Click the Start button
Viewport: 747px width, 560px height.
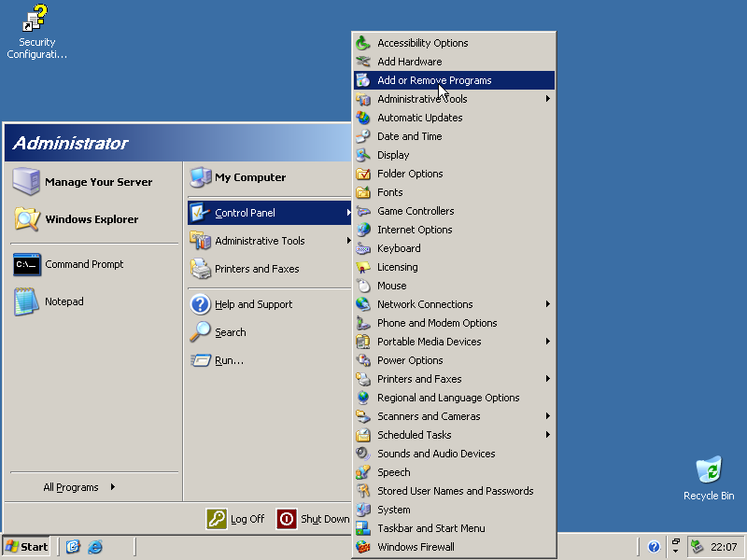coord(27,547)
